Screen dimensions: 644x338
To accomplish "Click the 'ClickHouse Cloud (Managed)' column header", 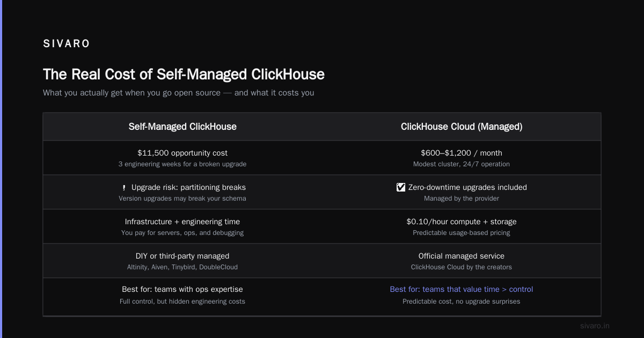I will [x=462, y=127].
